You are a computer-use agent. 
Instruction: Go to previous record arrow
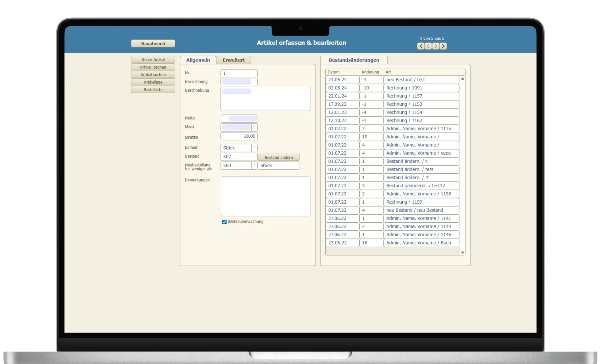click(428, 46)
